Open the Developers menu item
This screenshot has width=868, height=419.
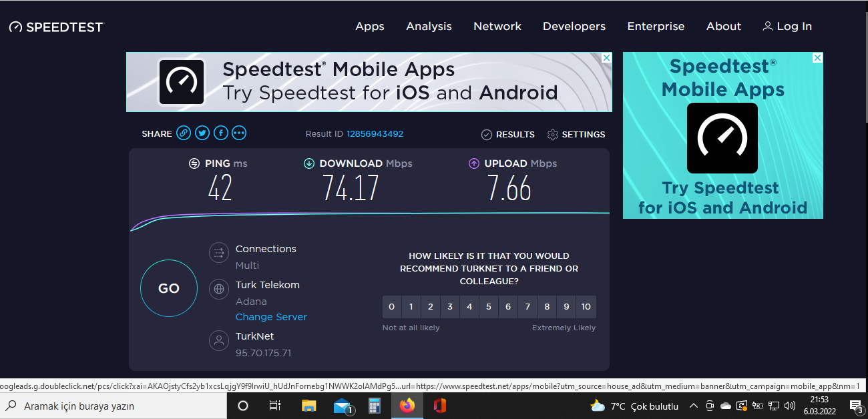pyautogui.click(x=574, y=26)
